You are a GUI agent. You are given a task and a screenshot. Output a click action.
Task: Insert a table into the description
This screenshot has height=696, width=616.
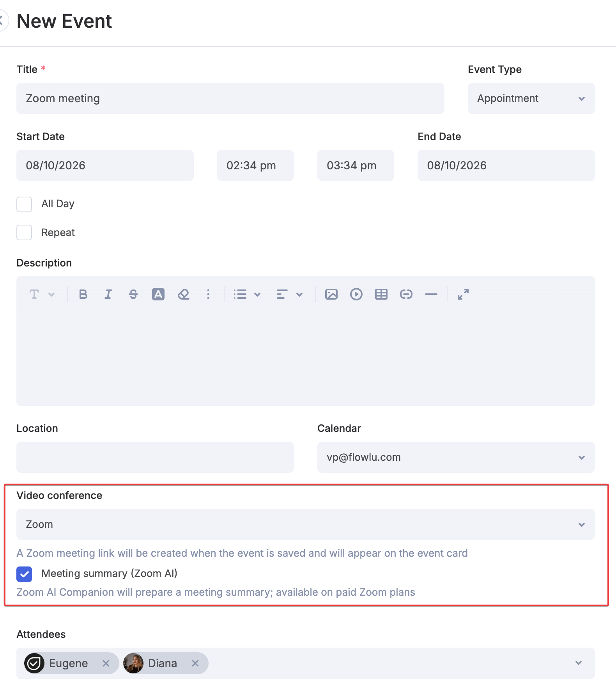click(381, 294)
